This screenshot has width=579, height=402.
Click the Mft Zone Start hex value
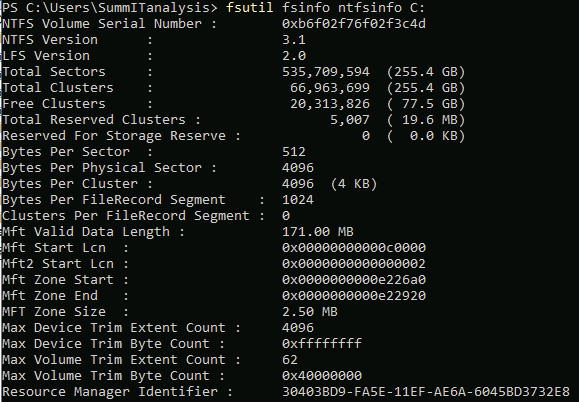(354, 280)
